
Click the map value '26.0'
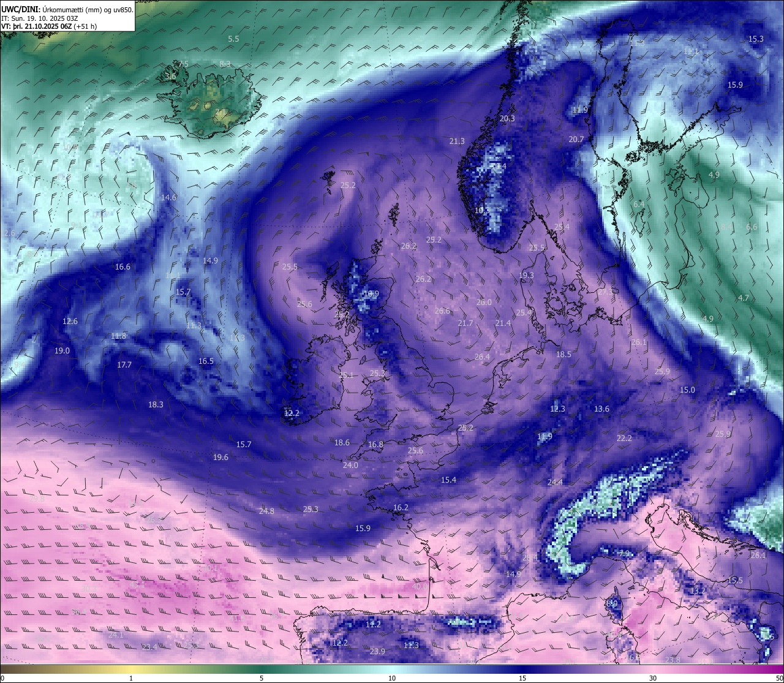point(484,303)
